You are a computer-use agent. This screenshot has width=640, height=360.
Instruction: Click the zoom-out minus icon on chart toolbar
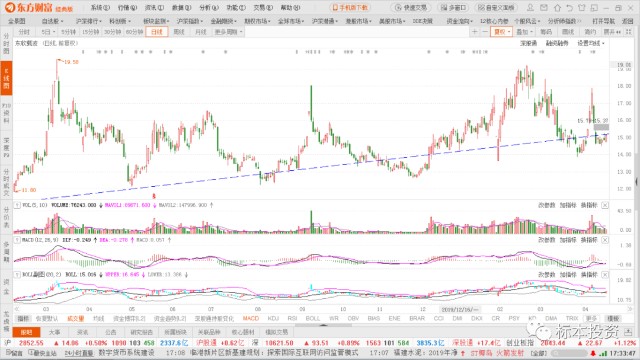coord(484,31)
